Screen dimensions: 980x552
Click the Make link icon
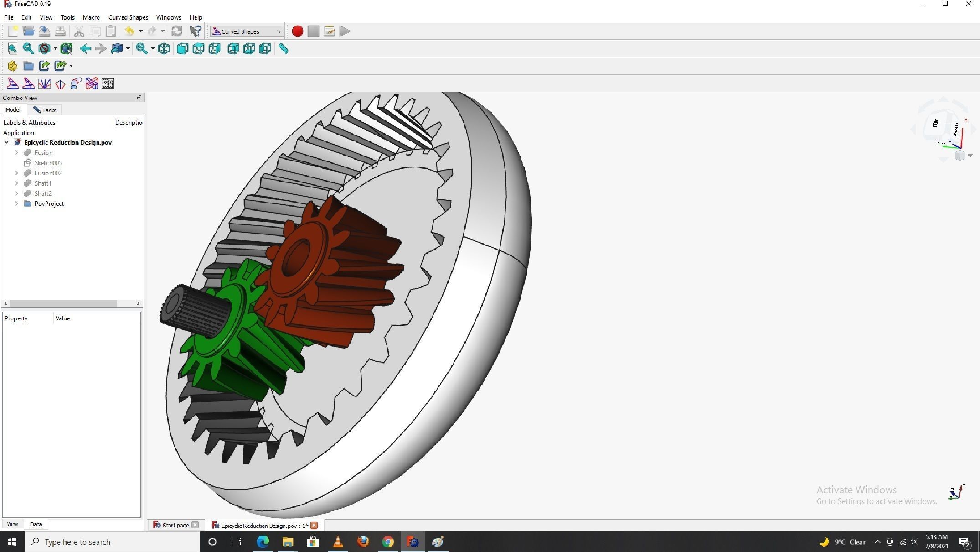tap(44, 66)
